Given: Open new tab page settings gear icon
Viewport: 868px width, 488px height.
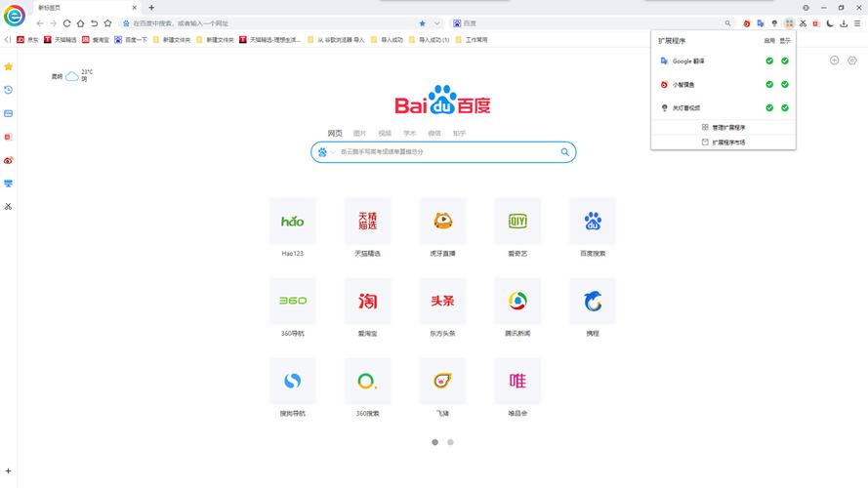Looking at the screenshot, I should pos(852,61).
